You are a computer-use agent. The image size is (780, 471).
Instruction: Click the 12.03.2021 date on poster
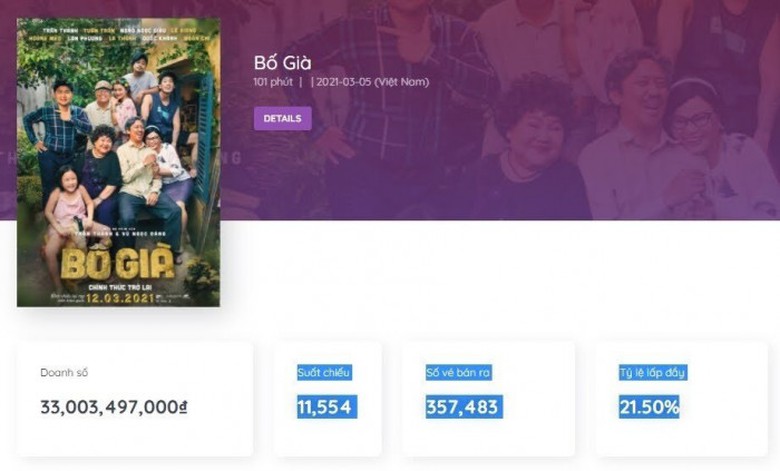(120, 298)
